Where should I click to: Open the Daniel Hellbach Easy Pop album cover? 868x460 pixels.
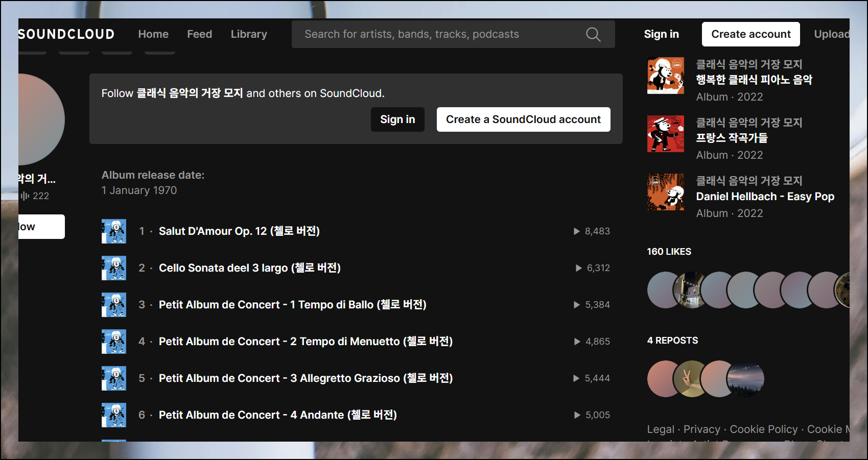(x=666, y=192)
